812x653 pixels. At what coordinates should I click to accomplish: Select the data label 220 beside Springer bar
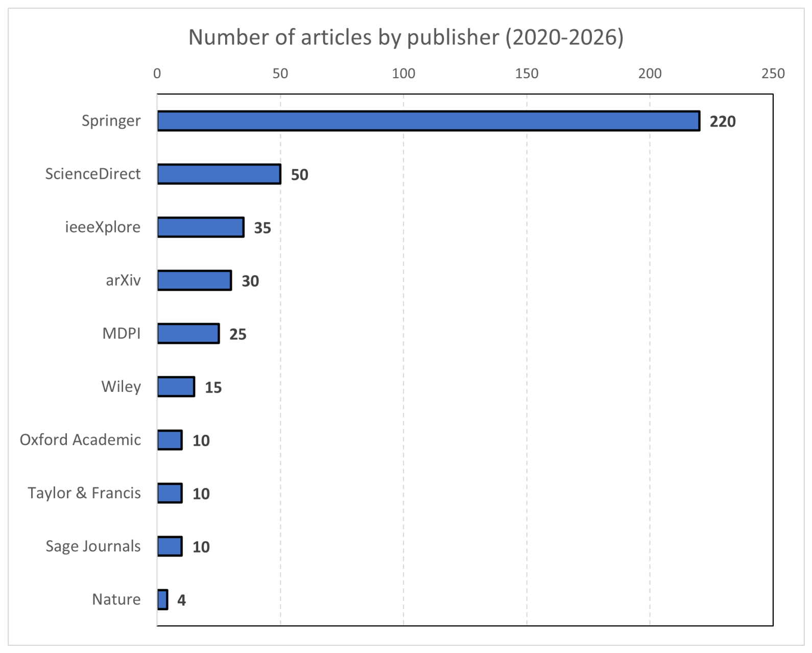[x=723, y=122]
